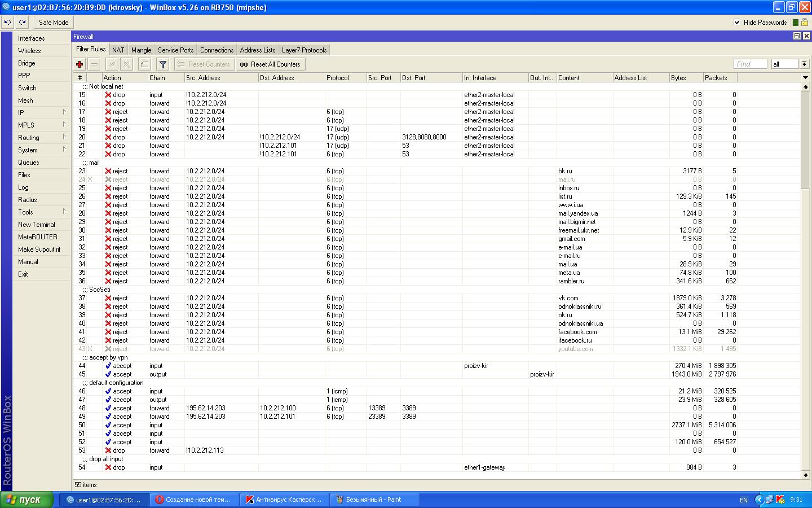Click the Remove rule minus icon
This screenshot has width=812, height=508.
click(94, 64)
